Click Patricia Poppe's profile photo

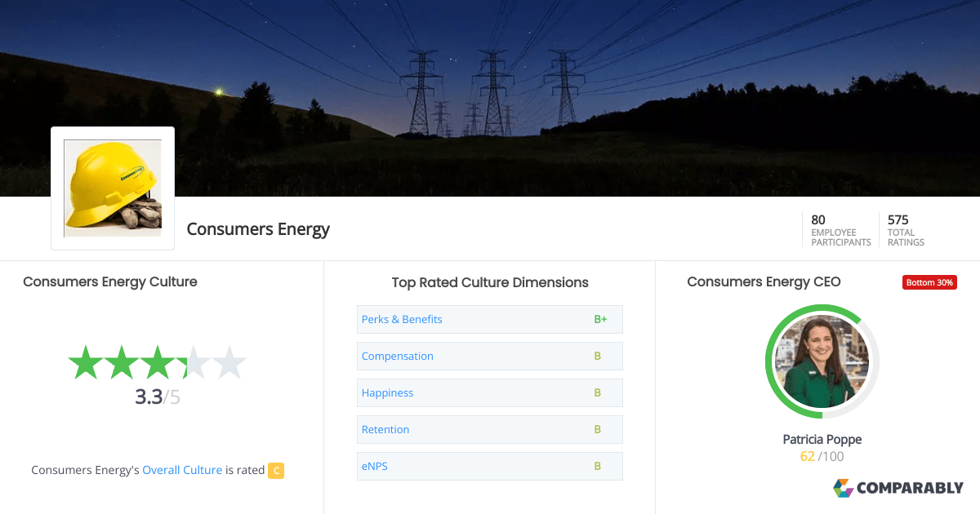coord(822,361)
